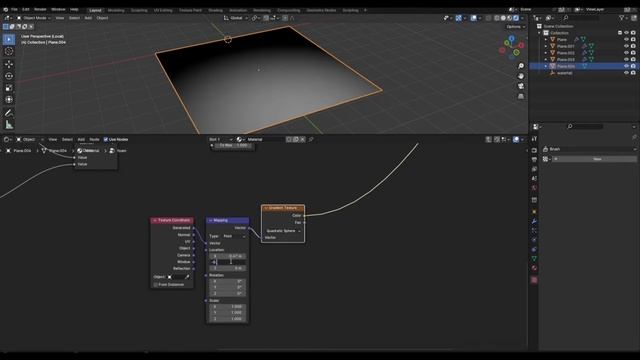Select the Cursor tool in viewport toolbar

9,51
